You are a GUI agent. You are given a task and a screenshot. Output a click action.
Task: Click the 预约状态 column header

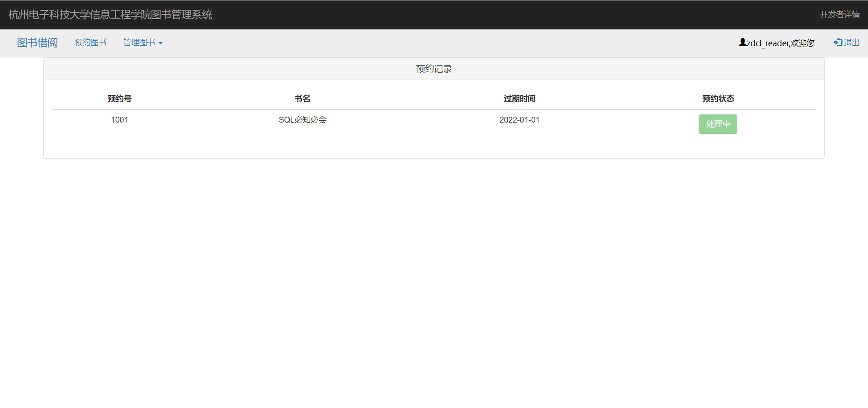click(x=718, y=99)
